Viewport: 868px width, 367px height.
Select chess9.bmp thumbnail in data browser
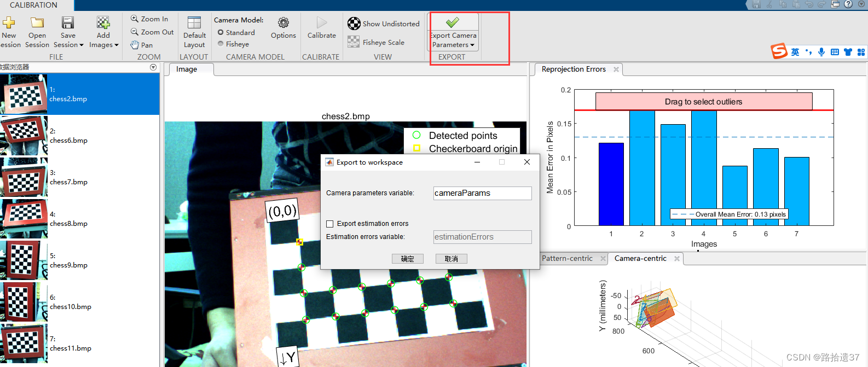coord(24,260)
